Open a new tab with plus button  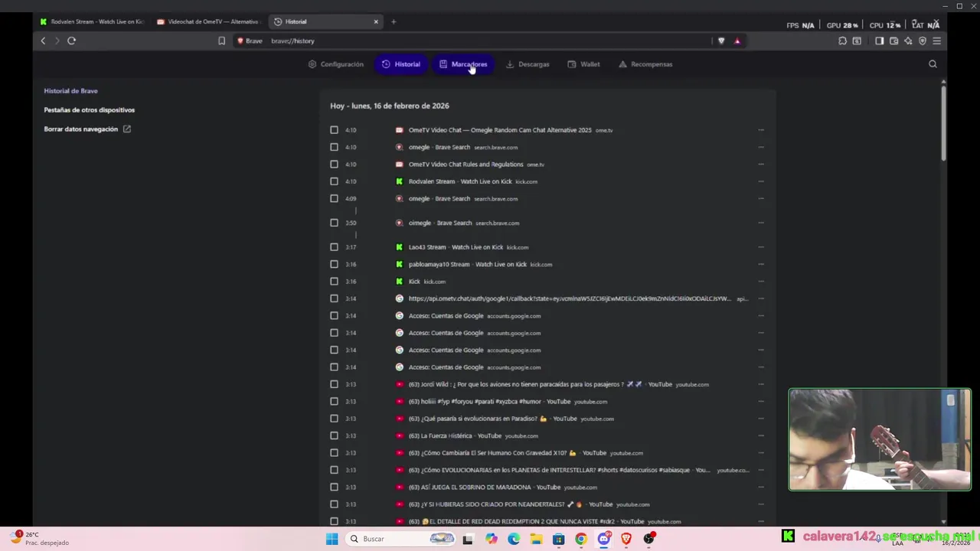pos(394,21)
